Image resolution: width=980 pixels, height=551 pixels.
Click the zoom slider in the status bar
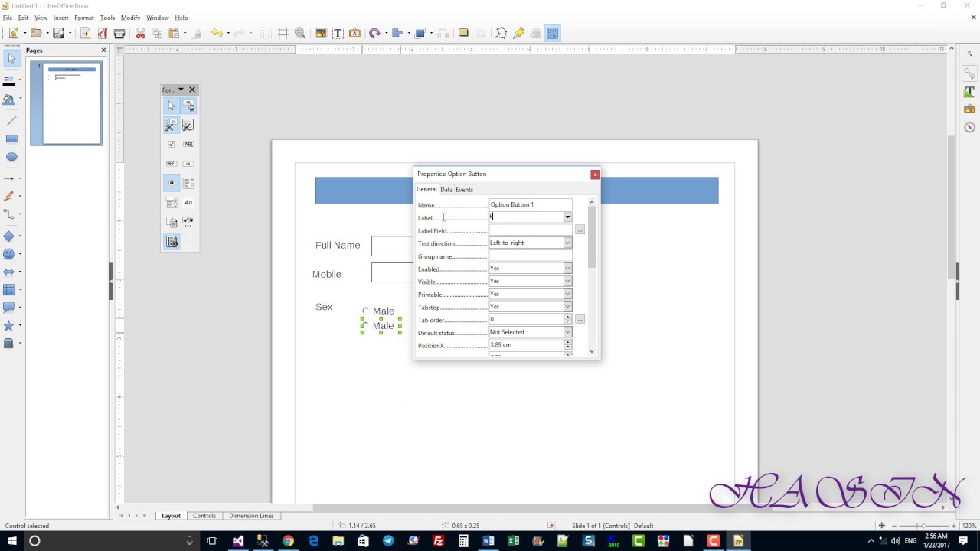point(923,526)
